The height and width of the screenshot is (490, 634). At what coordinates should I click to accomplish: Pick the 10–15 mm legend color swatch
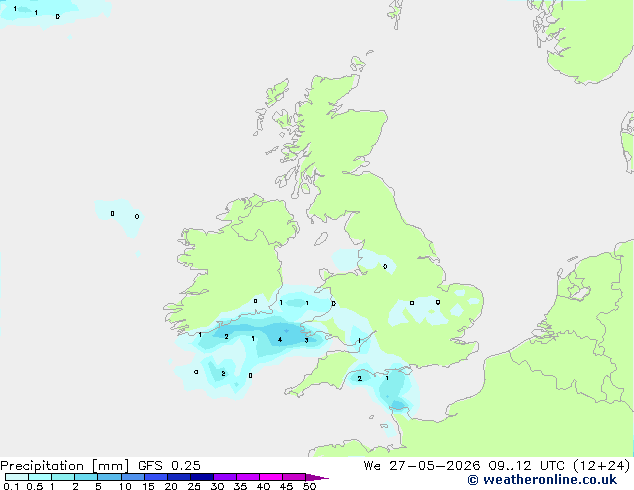(132, 477)
